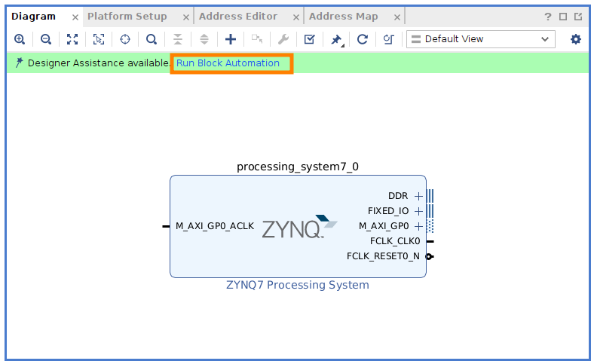Select the FCLK_RESET0_N output pin

[430, 256]
